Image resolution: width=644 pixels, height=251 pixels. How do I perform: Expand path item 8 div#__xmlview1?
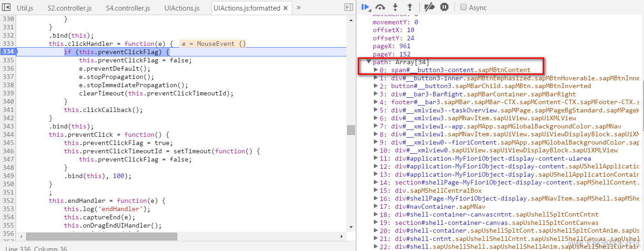point(376,134)
